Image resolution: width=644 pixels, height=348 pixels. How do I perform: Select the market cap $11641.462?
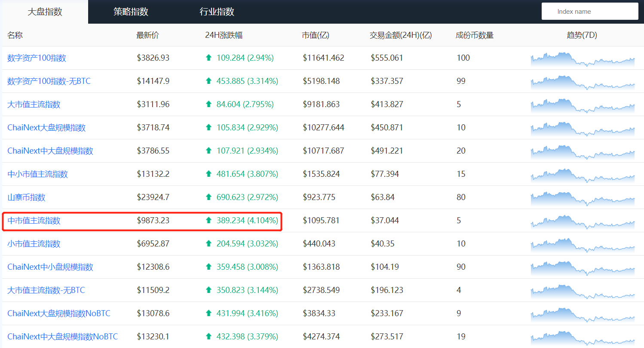pyautogui.click(x=323, y=58)
